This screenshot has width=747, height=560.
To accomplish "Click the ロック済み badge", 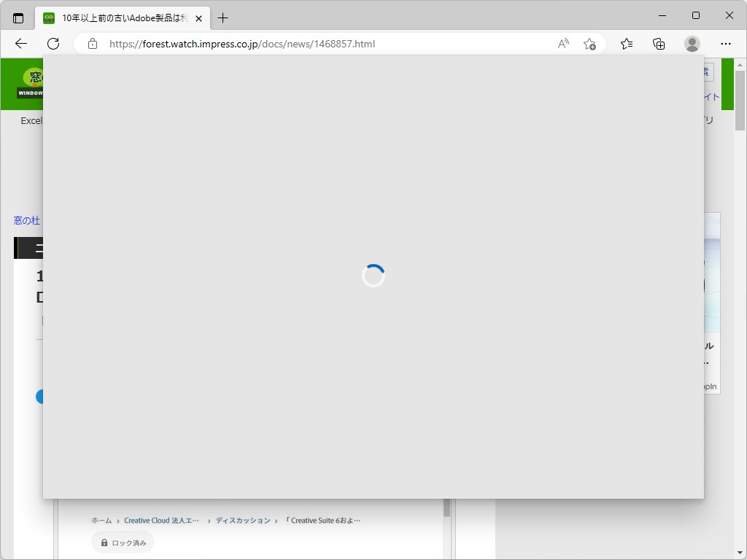I will pyautogui.click(x=122, y=542).
